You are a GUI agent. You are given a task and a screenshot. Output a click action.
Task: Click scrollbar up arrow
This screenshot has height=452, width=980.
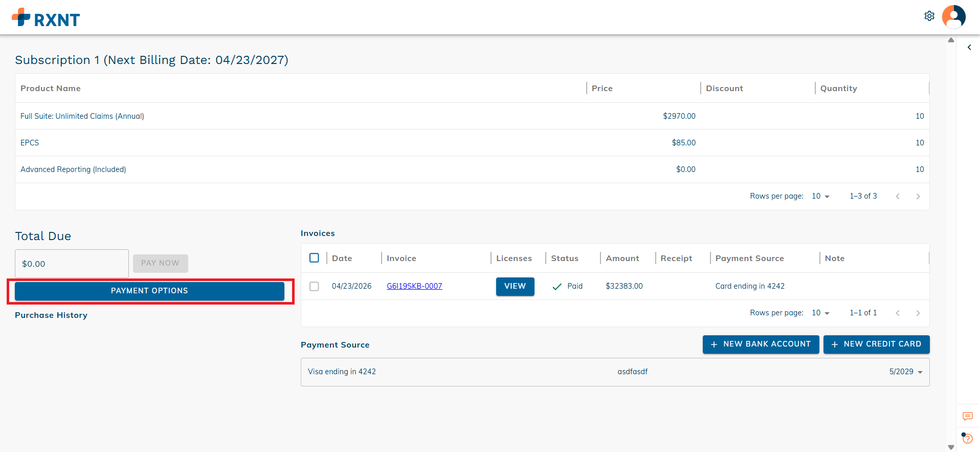point(951,40)
